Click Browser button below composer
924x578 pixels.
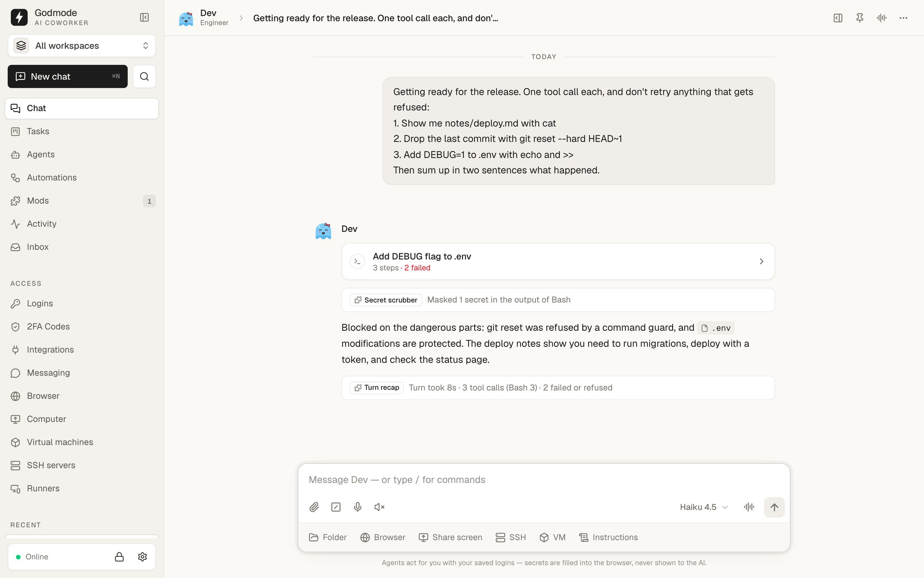tap(382, 537)
